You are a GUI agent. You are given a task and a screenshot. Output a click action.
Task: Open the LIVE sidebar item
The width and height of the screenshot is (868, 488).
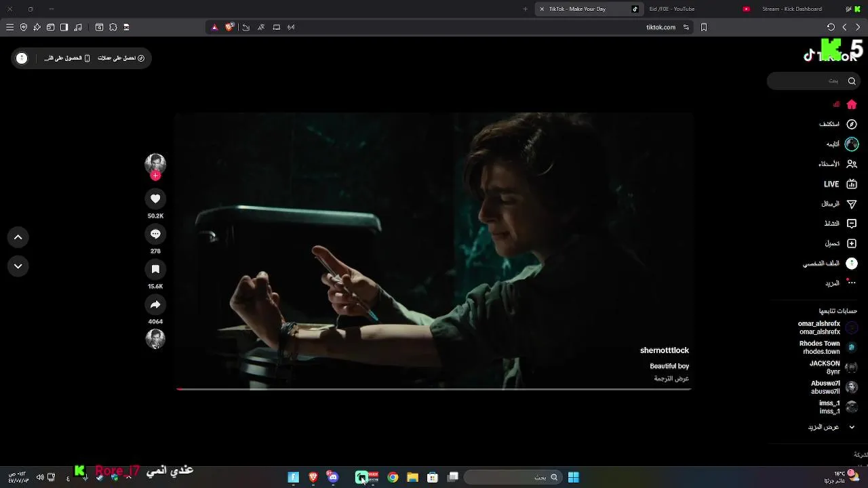(x=840, y=184)
